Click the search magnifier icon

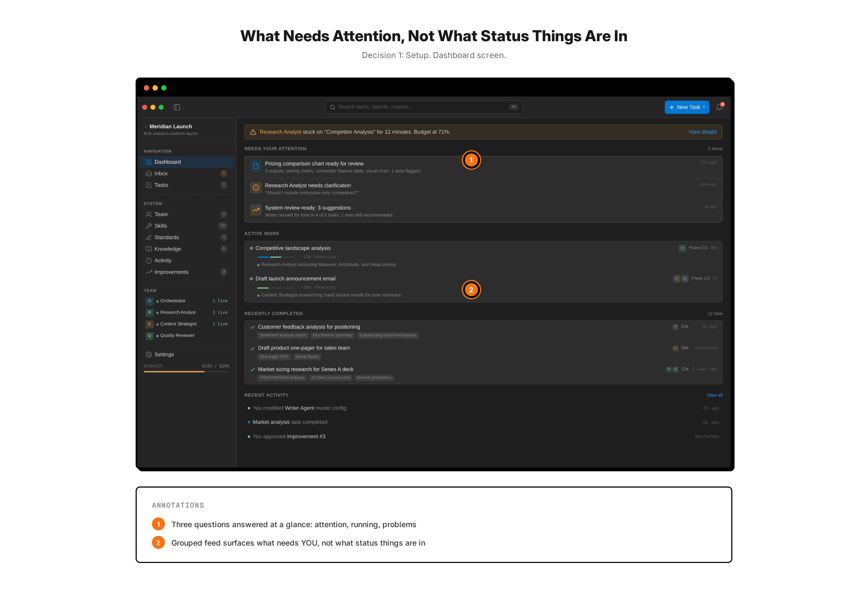pyautogui.click(x=332, y=107)
